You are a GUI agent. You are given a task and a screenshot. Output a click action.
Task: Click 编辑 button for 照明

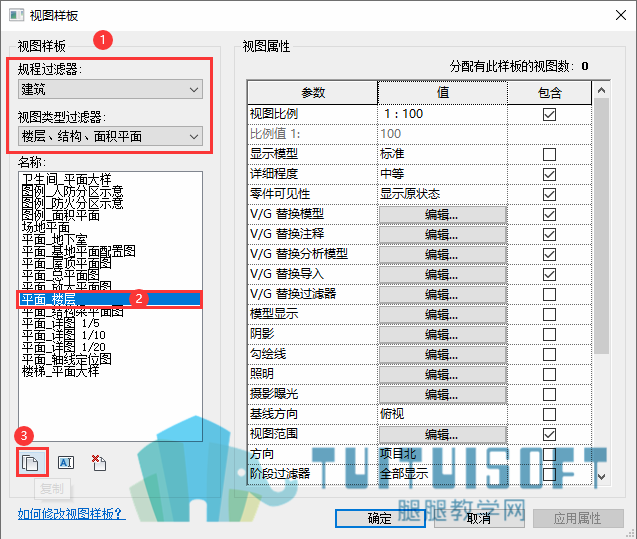[x=442, y=374]
